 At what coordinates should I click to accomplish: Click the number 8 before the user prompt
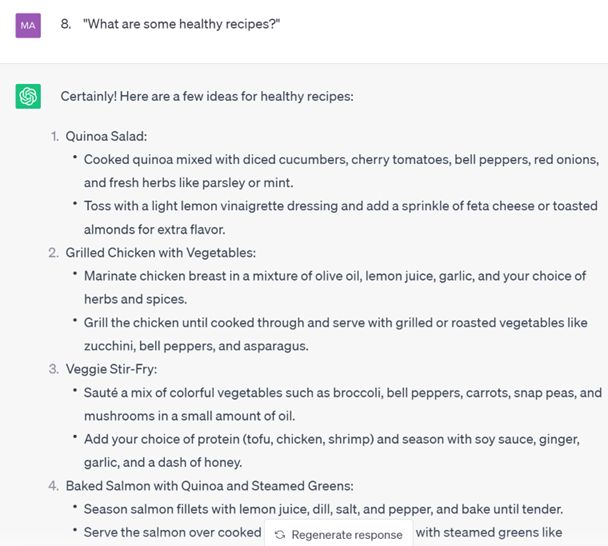[65, 24]
